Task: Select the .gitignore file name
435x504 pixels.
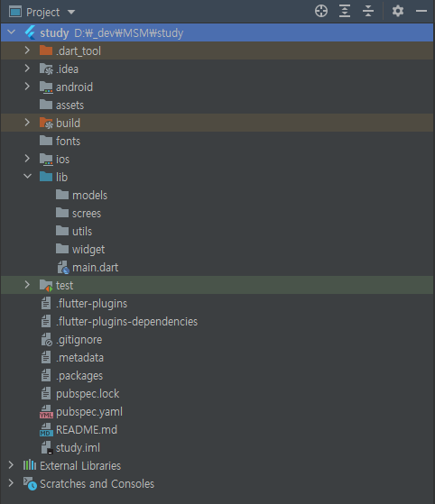Action: pyautogui.click(x=79, y=340)
